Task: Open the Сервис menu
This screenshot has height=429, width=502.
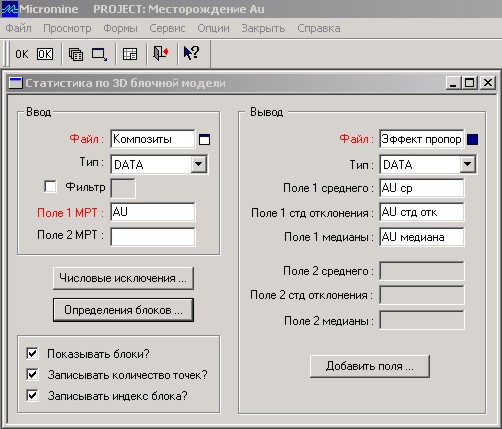Action: 167,28
